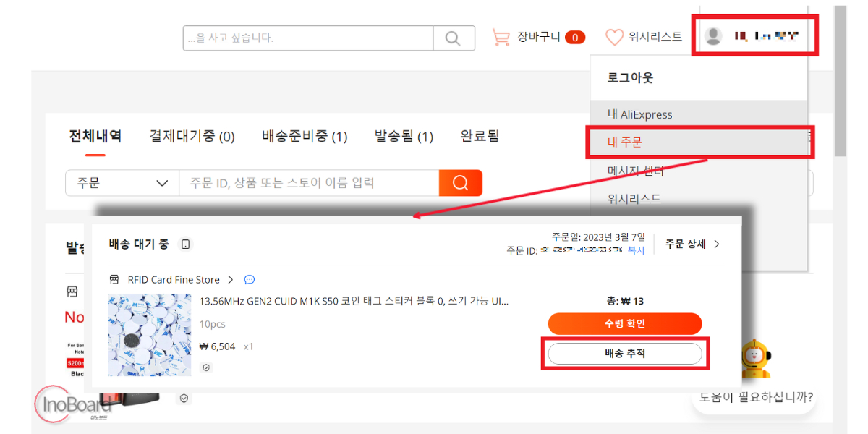Click the 위시리스트 label in header

(655, 37)
